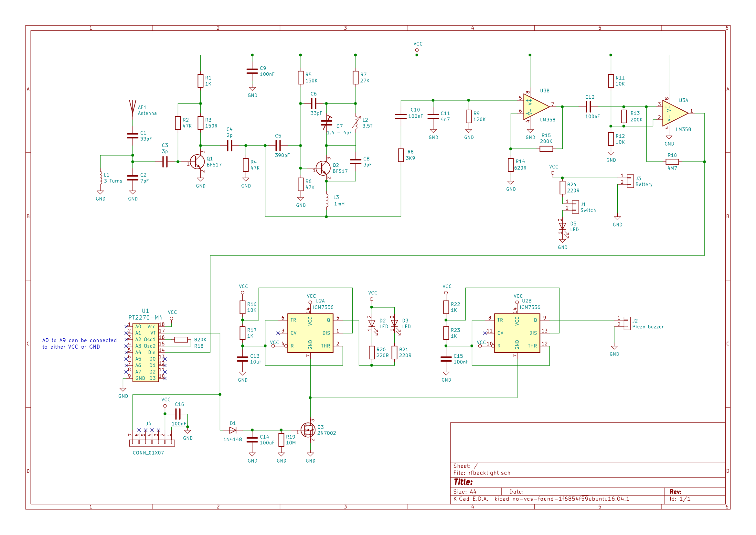This screenshot has height=535, width=756.
Task: Click the 'Date:' field in title block
Action: [x=516, y=492]
